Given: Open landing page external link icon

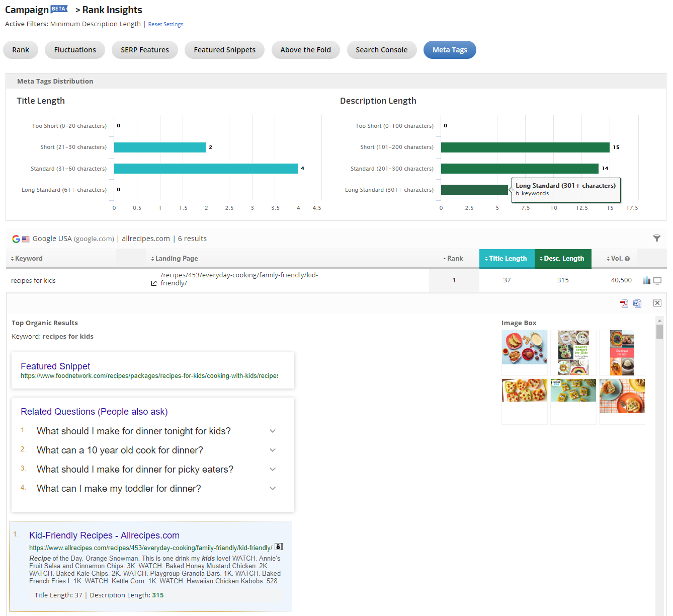Looking at the screenshot, I should coord(154,283).
